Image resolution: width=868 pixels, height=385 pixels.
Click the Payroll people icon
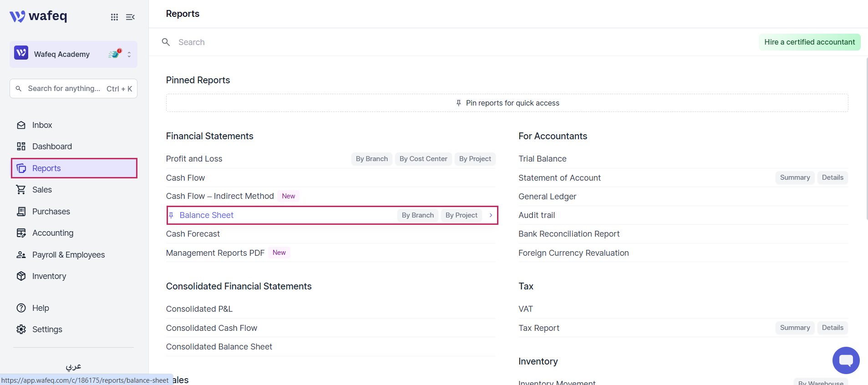pyautogui.click(x=21, y=255)
